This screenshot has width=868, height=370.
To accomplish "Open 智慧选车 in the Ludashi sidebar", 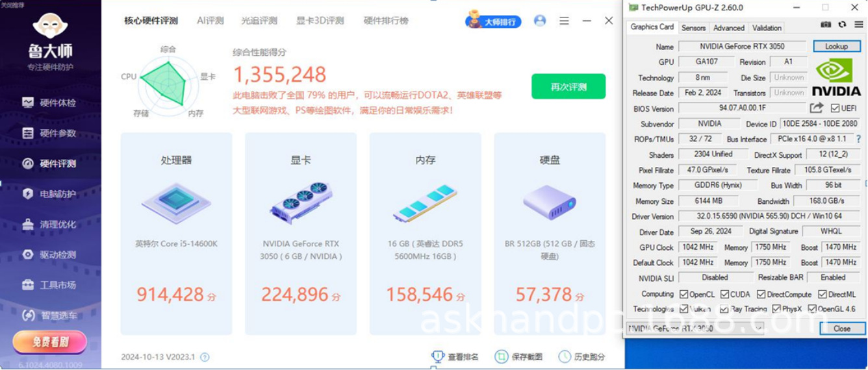I will [50, 315].
